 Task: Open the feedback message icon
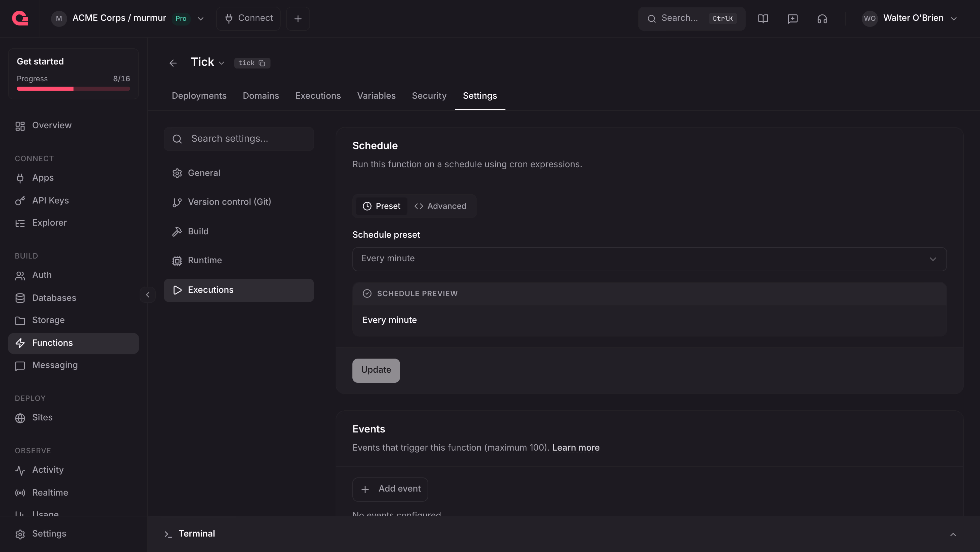click(x=792, y=18)
